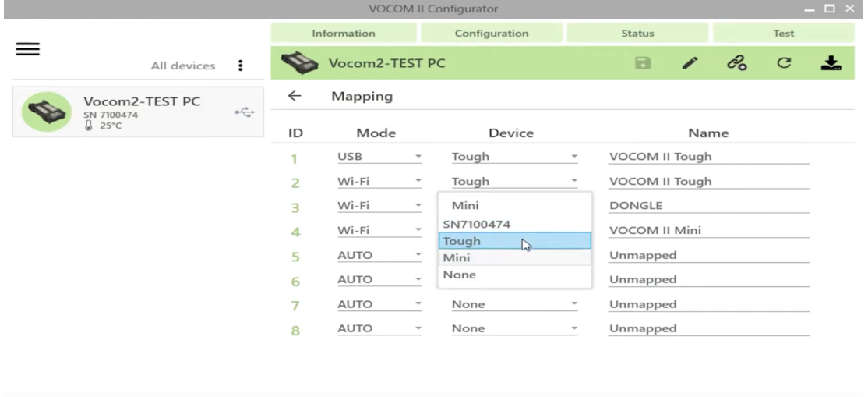Switch to the Test tab
Image resolution: width=868 pixels, height=397 pixels.
point(783,34)
